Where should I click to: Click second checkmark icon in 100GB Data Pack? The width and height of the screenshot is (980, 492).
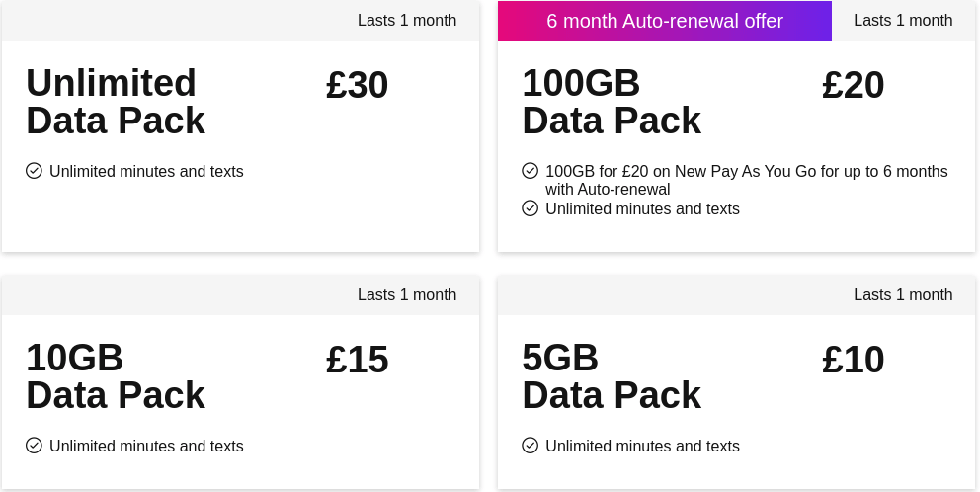tap(530, 208)
